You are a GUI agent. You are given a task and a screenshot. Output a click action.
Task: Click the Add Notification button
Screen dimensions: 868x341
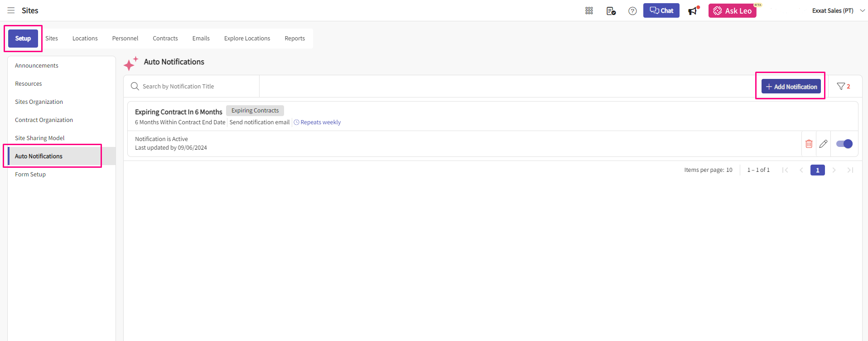pos(791,86)
